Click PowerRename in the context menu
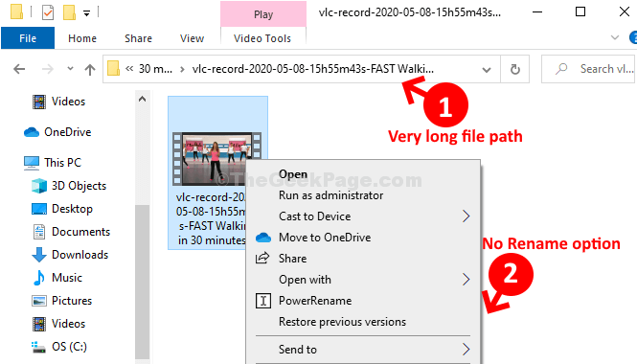 coord(315,301)
